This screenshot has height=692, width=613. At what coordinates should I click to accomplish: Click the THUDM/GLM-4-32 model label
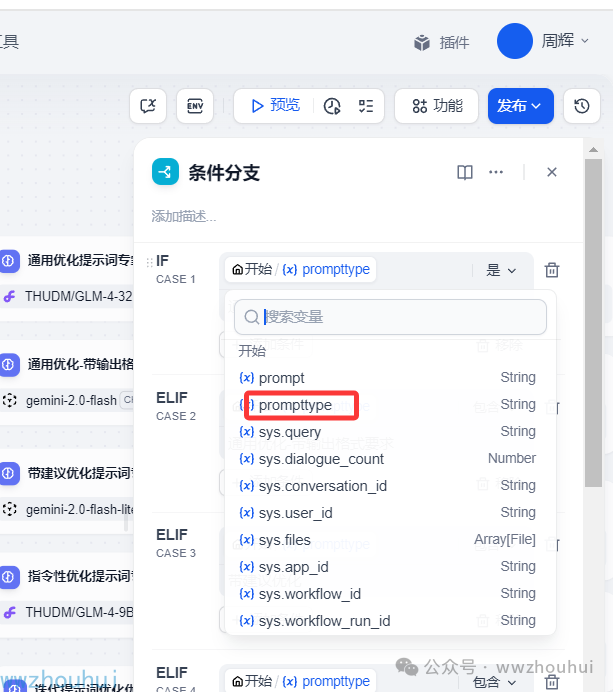tap(79, 296)
